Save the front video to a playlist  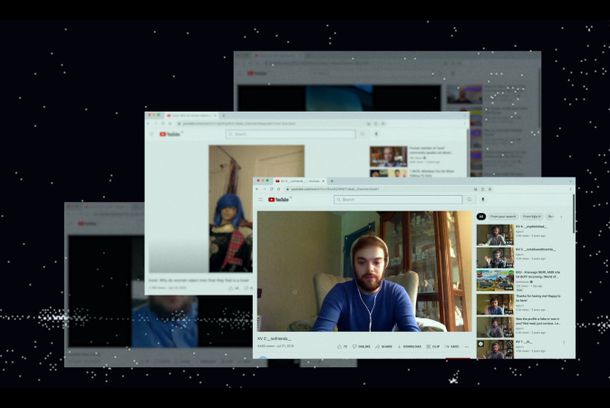point(452,346)
